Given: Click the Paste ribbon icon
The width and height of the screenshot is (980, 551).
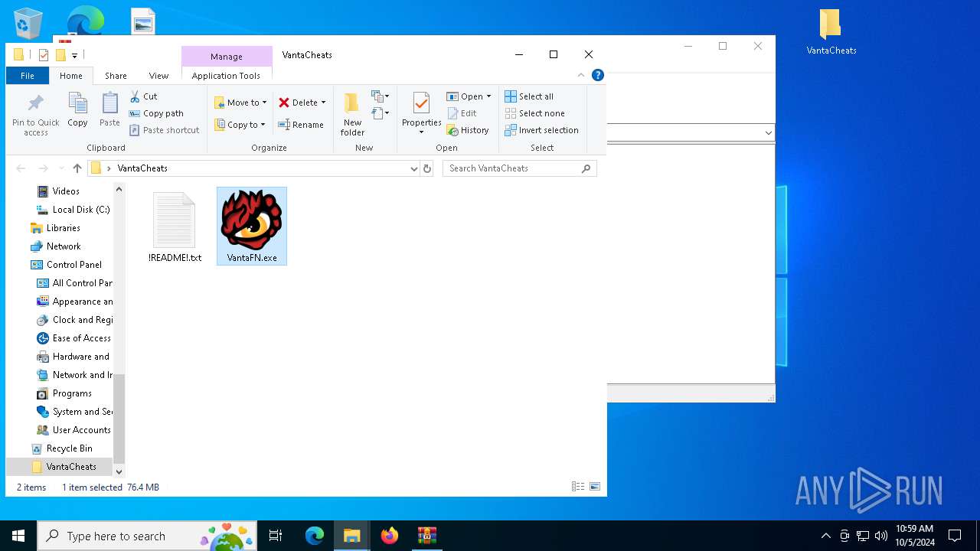Looking at the screenshot, I should click(x=109, y=110).
